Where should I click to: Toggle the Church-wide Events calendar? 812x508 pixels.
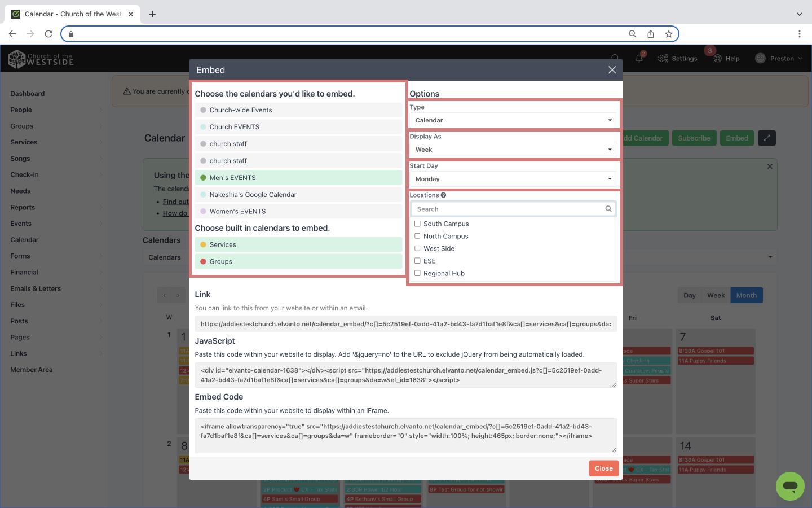point(298,110)
